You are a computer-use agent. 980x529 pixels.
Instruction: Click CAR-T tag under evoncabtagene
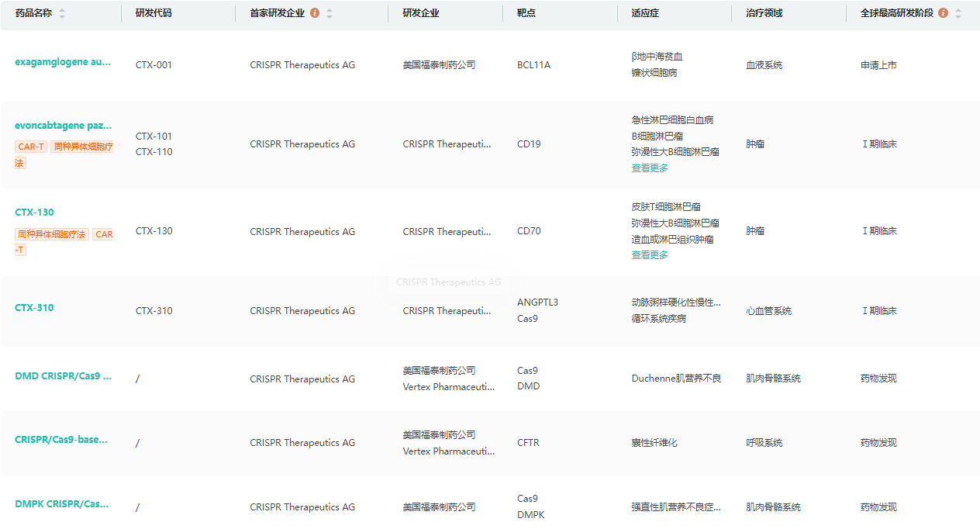pos(31,147)
